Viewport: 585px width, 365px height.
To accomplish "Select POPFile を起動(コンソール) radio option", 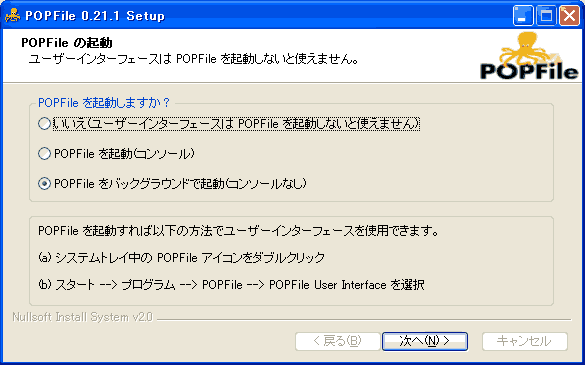I will click(44, 153).
